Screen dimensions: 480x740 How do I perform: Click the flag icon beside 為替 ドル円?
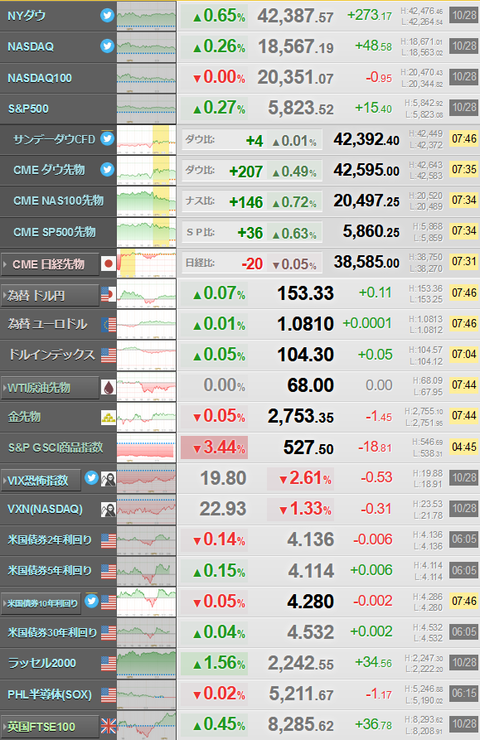click(109, 295)
